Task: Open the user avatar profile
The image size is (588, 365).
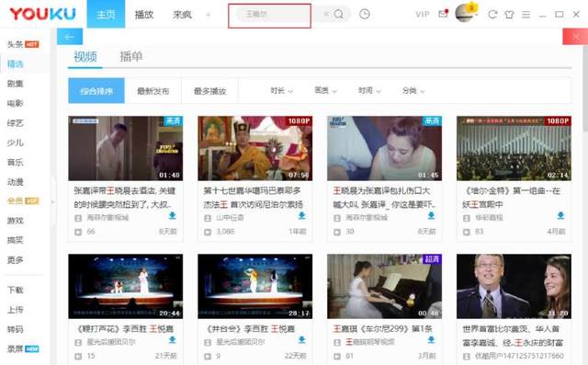Action: tap(465, 13)
